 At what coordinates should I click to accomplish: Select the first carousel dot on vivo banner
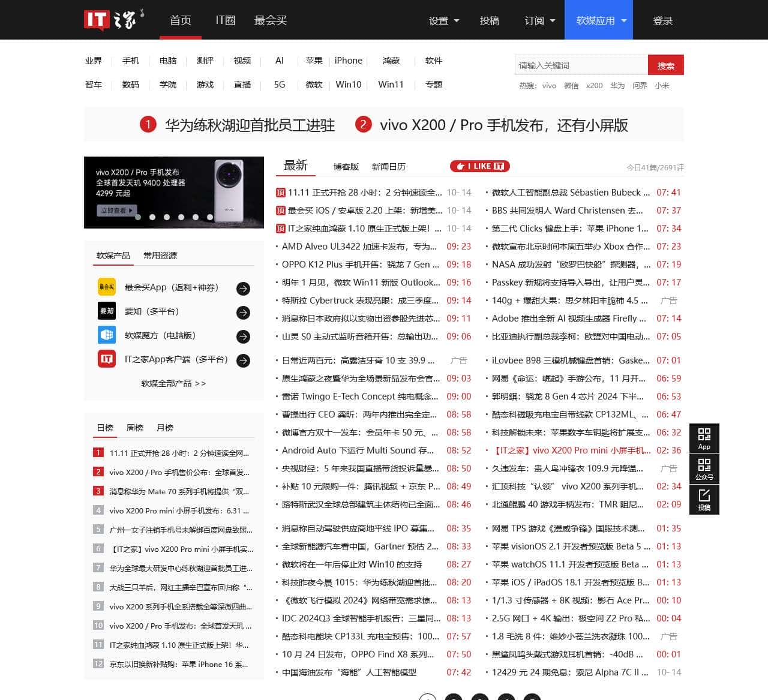pos(138,217)
